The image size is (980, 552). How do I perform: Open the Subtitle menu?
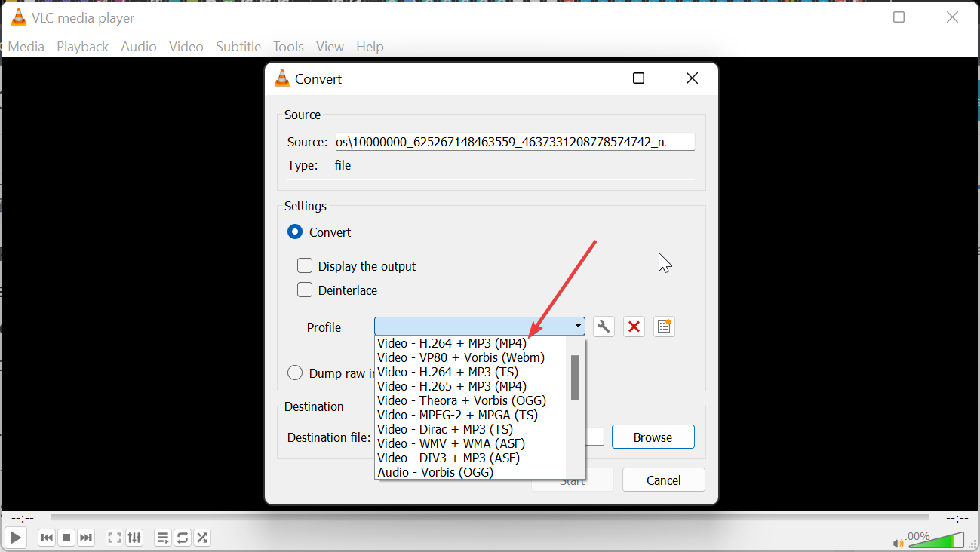coord(238,47)
